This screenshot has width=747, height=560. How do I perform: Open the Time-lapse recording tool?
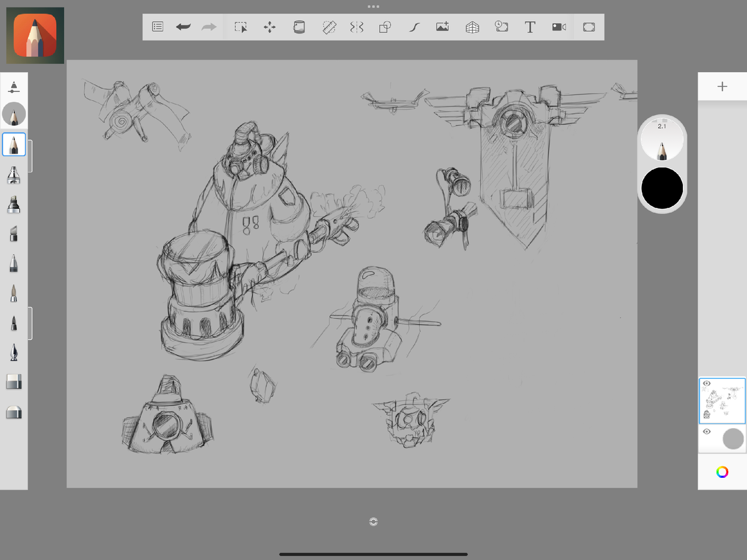tap(502, 27)
